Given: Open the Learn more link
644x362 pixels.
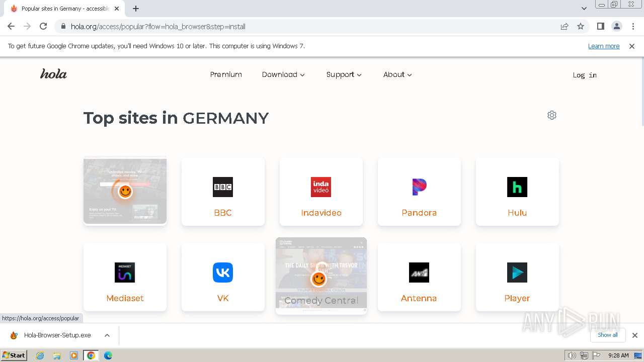Looking at the screenshot, I should (604, 46).
